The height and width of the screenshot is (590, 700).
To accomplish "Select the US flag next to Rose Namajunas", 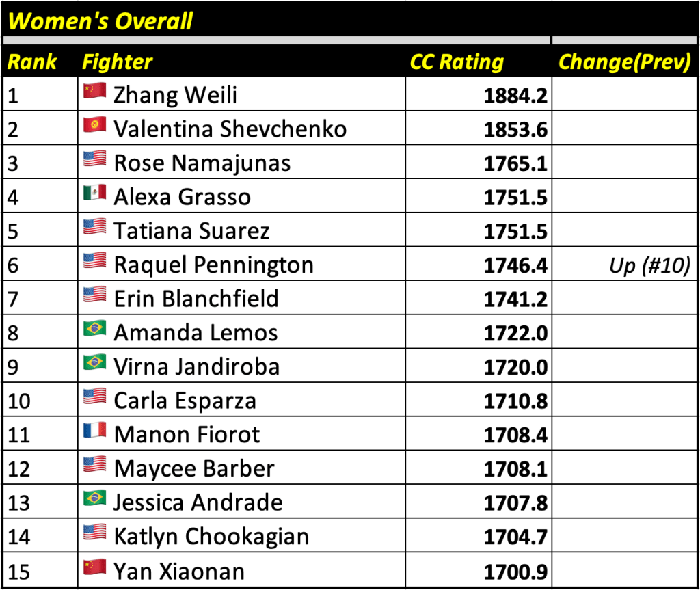I will [x=94, y=161].
